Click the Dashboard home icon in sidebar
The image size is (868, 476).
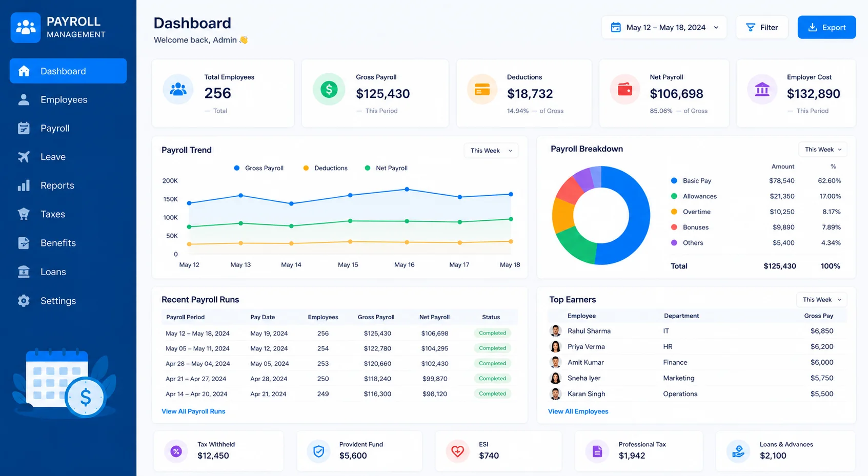click(x=24, y=71)
